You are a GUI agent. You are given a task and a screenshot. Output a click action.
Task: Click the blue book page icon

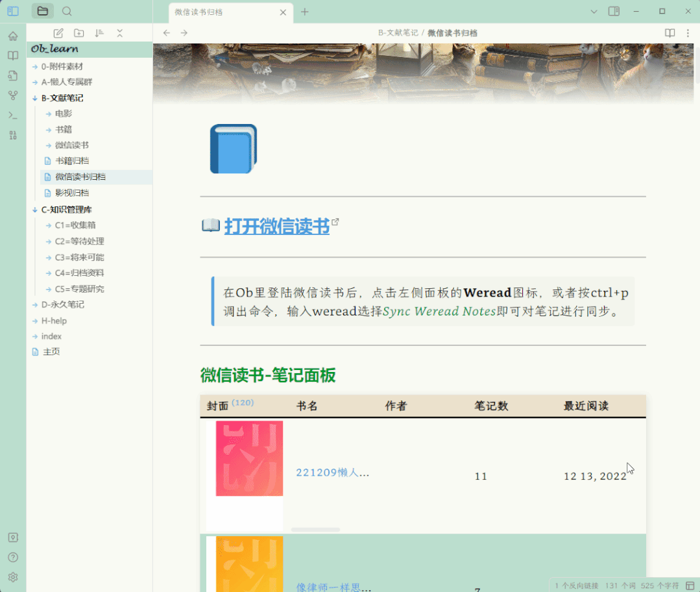click(x=234, y=149)
